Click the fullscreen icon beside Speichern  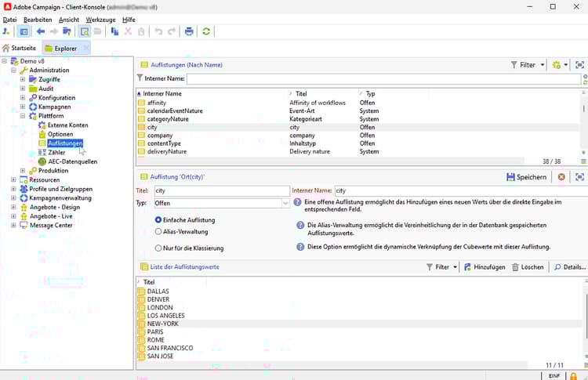pyautogui.click(x=580, y=177)
